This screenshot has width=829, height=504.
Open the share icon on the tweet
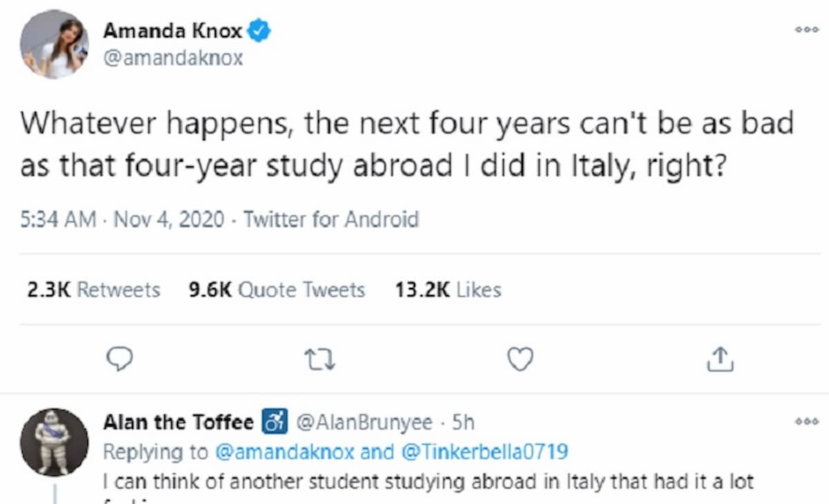tap(720, 358)
